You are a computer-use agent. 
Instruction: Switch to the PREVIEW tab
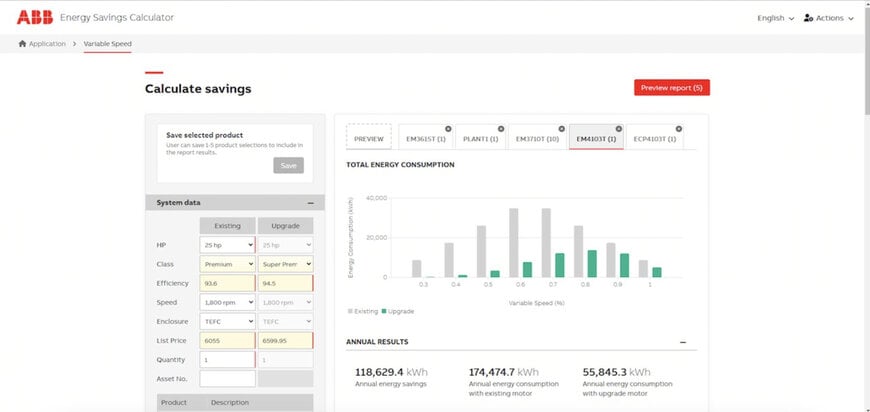[368, 137]
